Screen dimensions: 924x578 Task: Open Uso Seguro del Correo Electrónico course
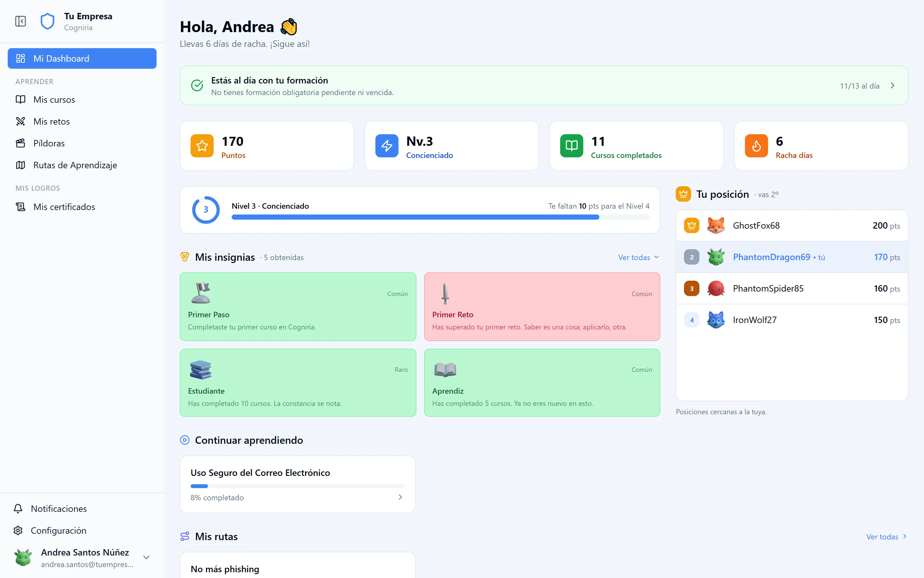(x=297, y=484)
